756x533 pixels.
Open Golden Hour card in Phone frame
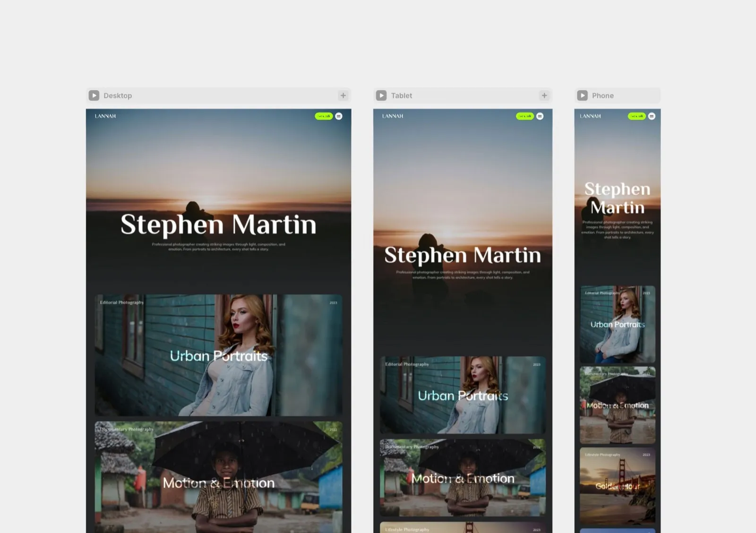(618, 486)
